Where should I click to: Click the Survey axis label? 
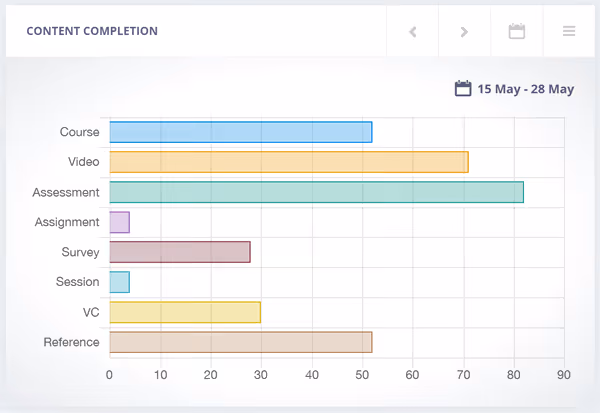tap(80, 252)
